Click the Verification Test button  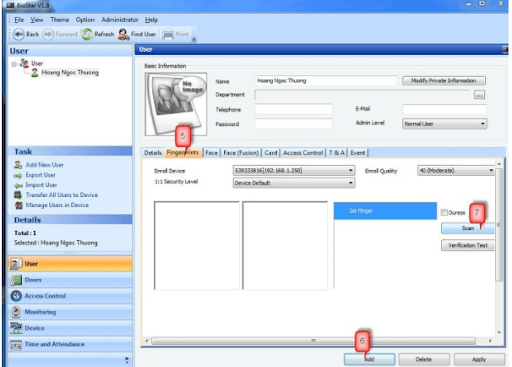(468, 245)
